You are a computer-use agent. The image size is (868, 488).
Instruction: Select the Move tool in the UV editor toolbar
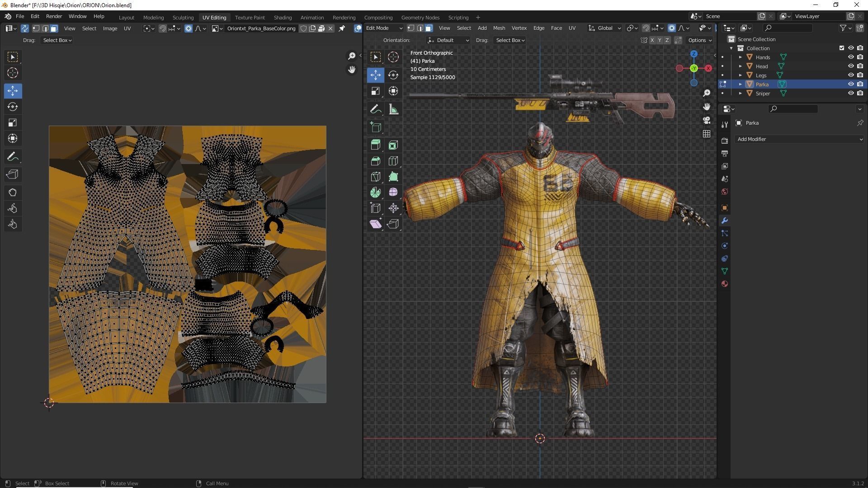[13, 91]
